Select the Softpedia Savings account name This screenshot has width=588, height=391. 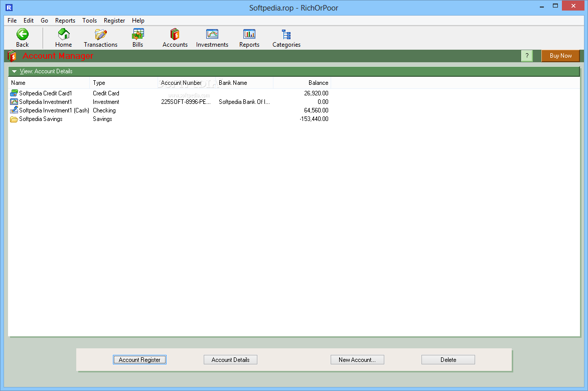pos(41,119)
